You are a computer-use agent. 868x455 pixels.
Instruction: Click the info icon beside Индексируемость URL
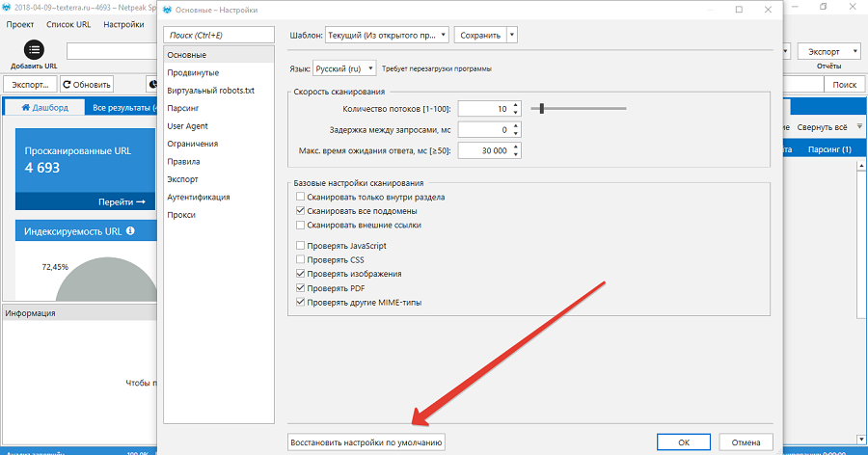130,230
